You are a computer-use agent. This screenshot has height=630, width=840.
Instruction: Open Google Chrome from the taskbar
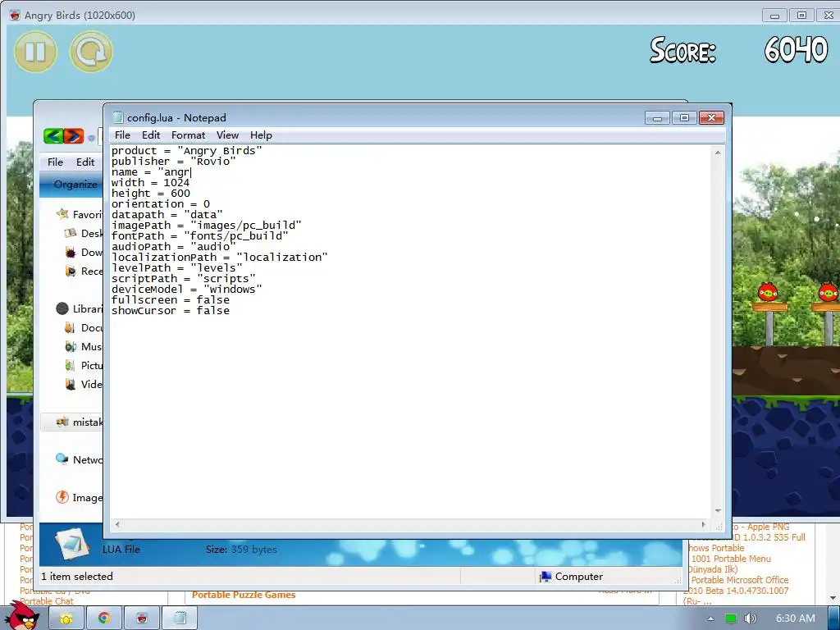point(104,619)
